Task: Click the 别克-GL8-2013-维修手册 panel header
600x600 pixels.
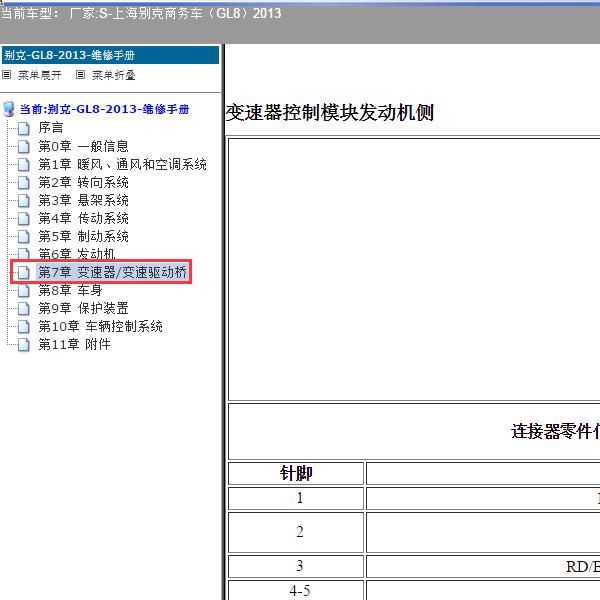Action: (x=111, y=55)
